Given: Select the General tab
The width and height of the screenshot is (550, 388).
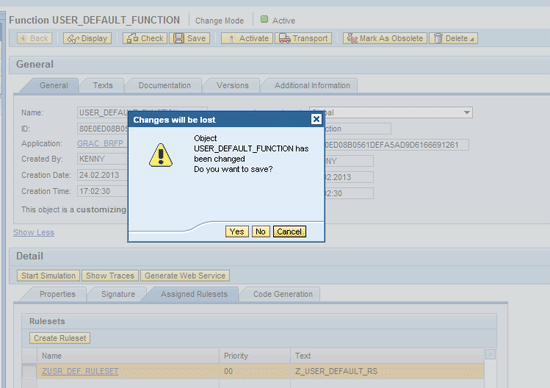Looking at the screenshot, I should (53, 86).
